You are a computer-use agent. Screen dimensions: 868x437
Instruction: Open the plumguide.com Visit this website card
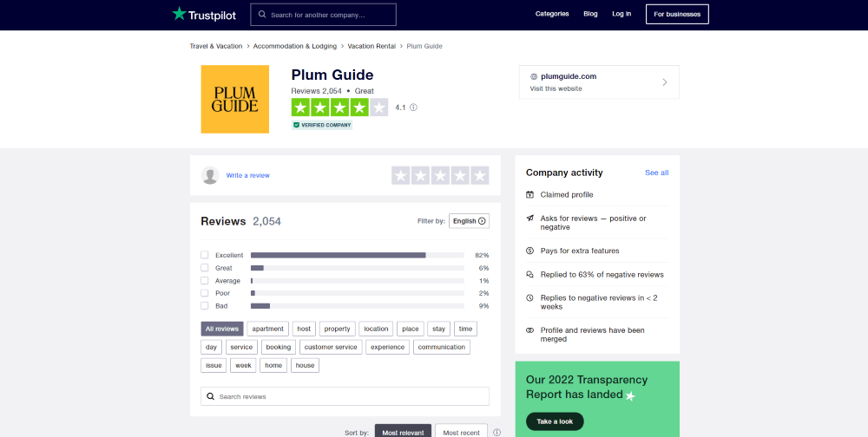point(599,82)
